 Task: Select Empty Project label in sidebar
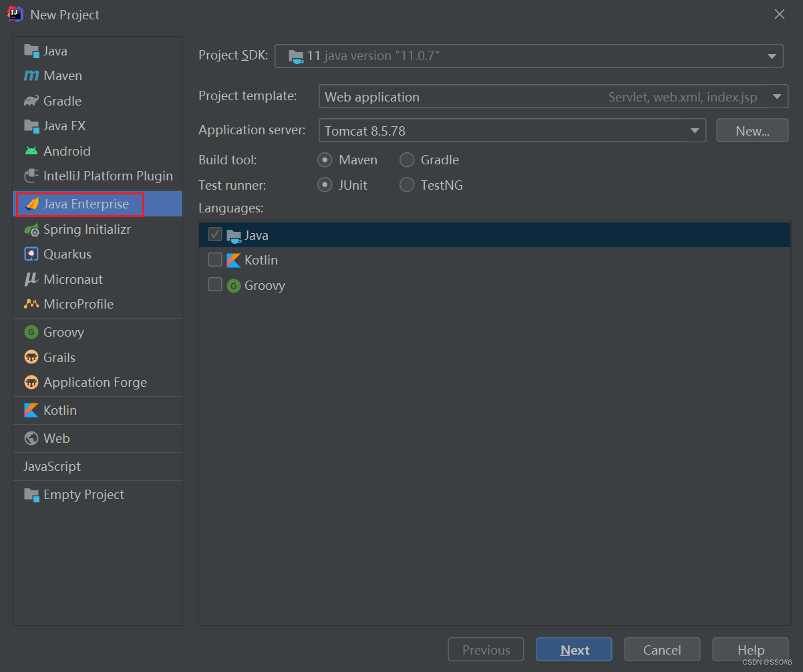tap(84, 494)
